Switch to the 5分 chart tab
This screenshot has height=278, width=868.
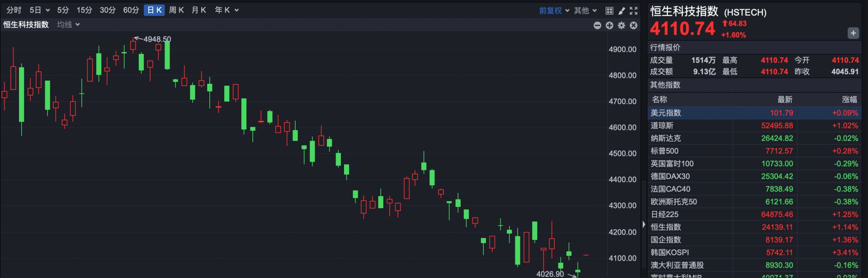pos(63,10)
